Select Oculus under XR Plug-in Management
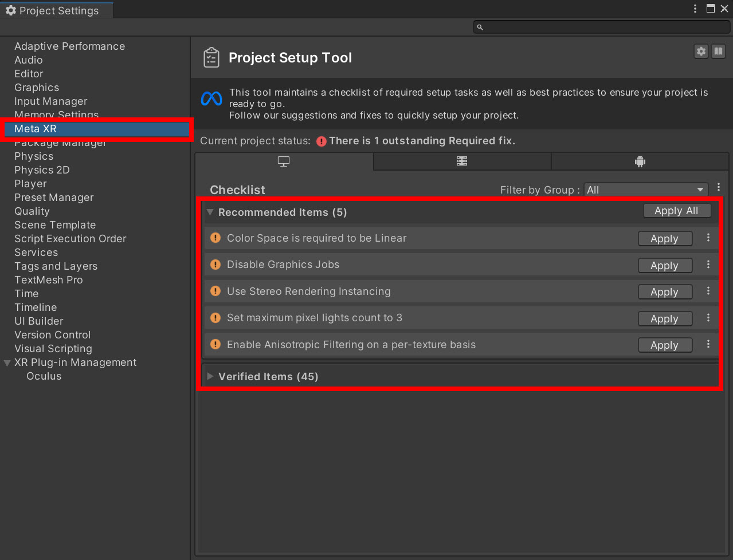Image resolution: width=733 pixels, height=560 pixels. coord(44,376)
